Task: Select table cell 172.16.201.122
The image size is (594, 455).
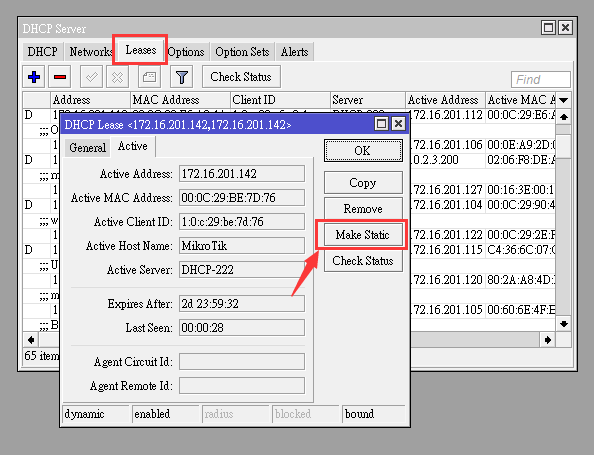Action: [x=447, y=235]
